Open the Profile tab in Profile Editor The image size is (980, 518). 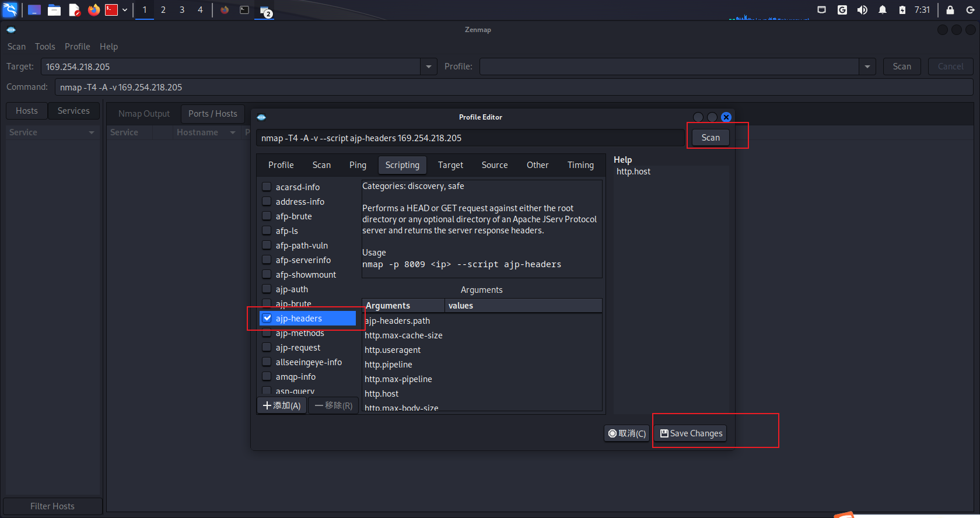pos(281,165)
